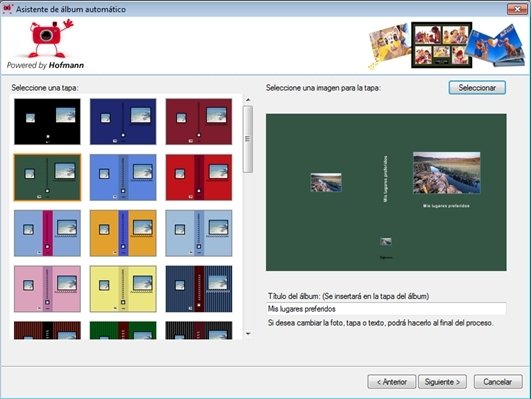Click the front cover caption 'Mis lugares preferidos'

pos(446,206)
